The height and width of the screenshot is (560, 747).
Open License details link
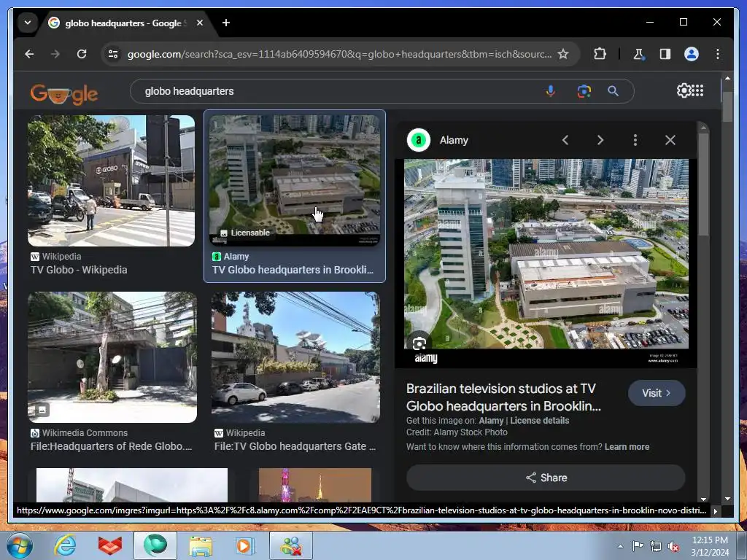539,421
